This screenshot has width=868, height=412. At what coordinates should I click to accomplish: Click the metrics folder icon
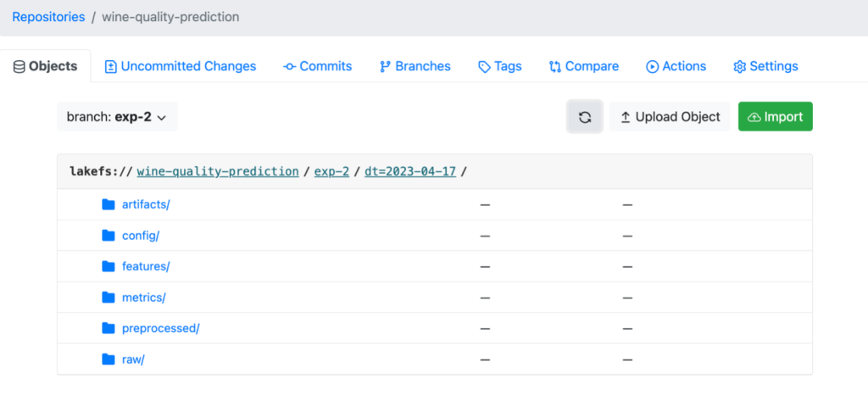(108, 298)
